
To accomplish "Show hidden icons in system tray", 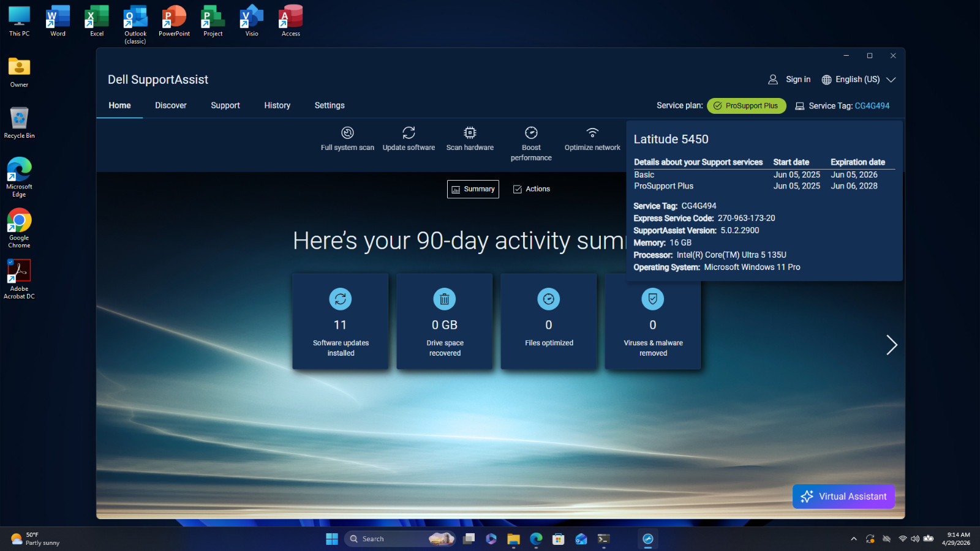I will coord(854,539).
